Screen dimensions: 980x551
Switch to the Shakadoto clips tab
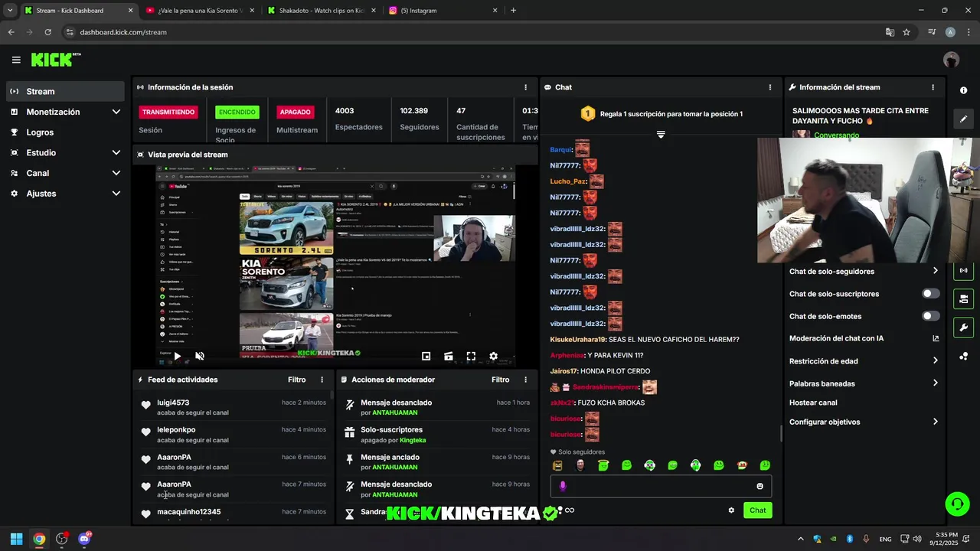tap(322, 11)
